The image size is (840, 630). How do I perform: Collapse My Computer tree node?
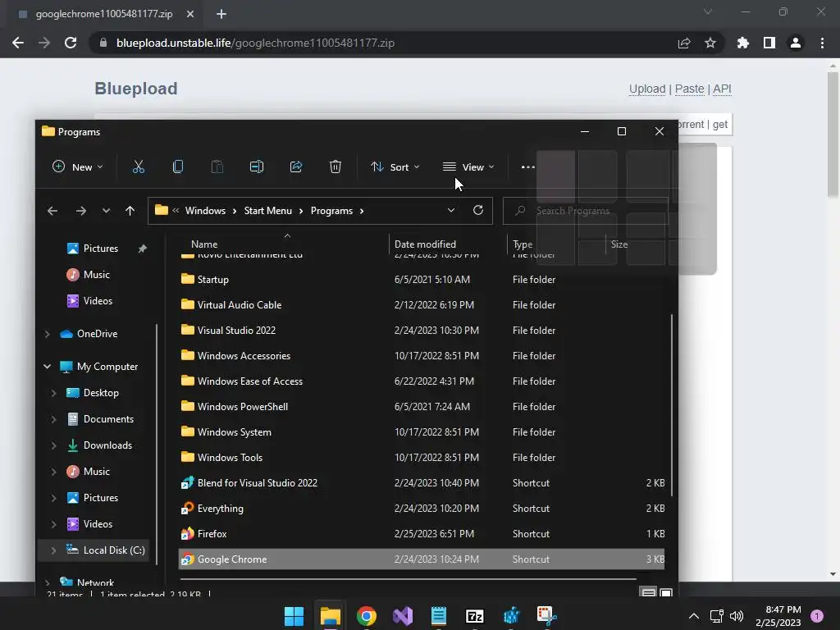point(47,367)
